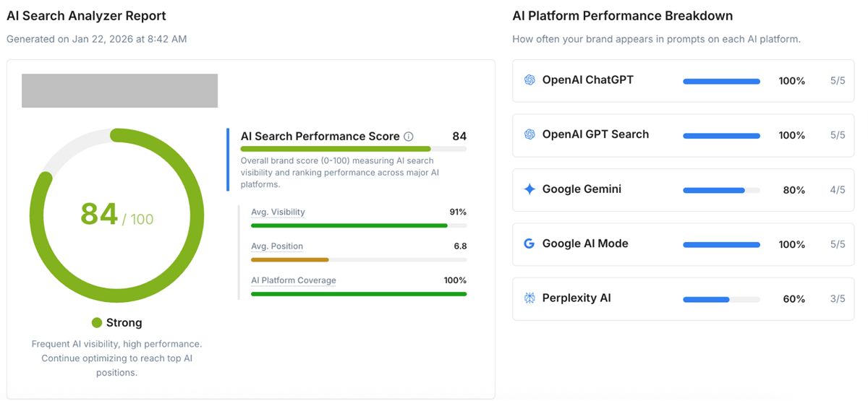
Task: Click the OpenAI ChatGPT logo icon
Action: (x=529, y=80)
